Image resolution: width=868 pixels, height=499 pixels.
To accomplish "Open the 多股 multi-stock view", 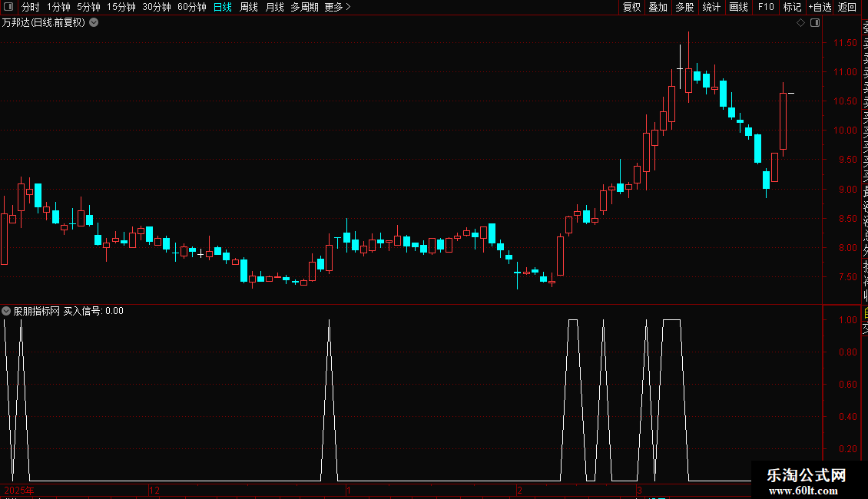I will coord(684,7).
